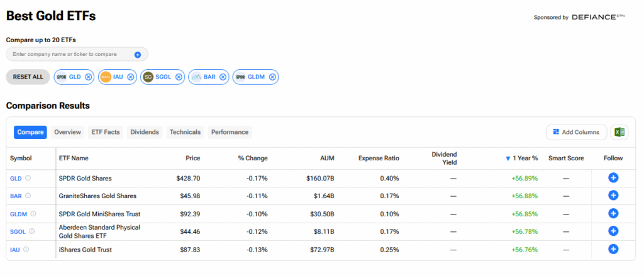Sort by the Dividend Yield column header

444,158
